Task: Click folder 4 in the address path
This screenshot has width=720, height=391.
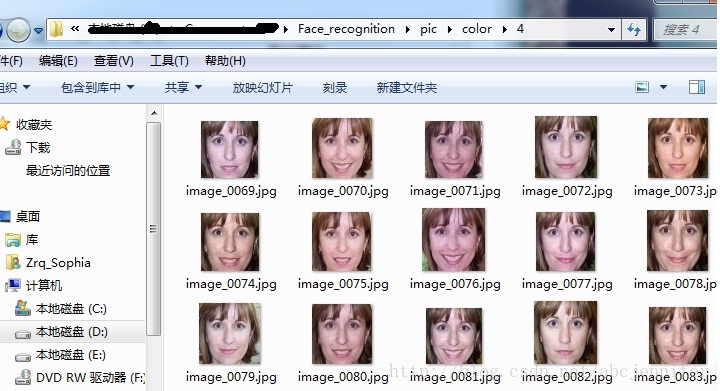Action: pos(520,29)
